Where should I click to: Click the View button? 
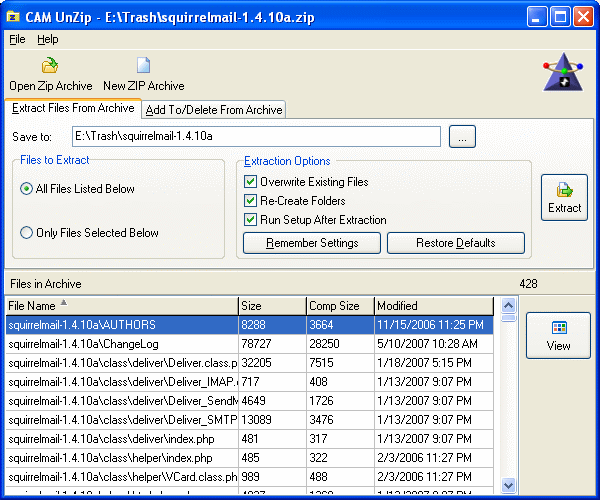559,336
